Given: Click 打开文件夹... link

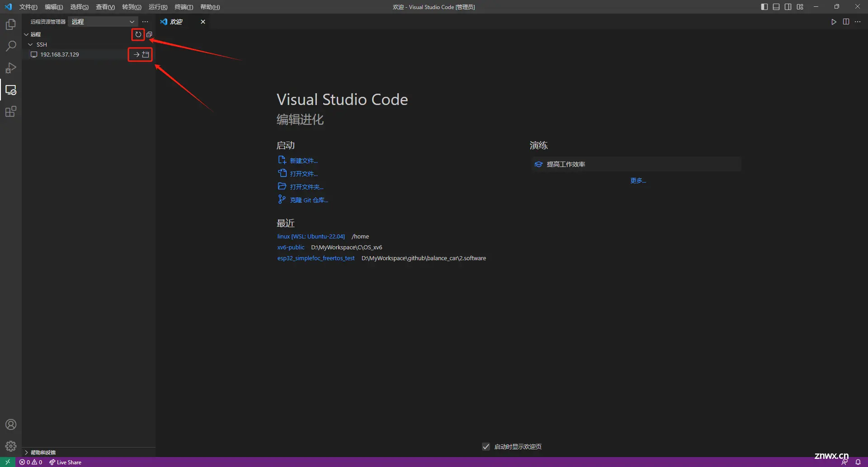Looking at the screenshot, I should point(307,187).
